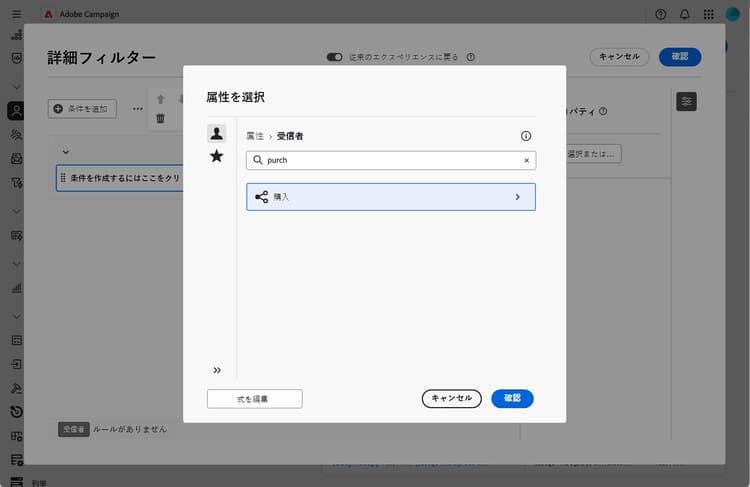Screen dimensions: 750x487
Task: Expand 購入 using its right chevron
Action: point(517,197)
